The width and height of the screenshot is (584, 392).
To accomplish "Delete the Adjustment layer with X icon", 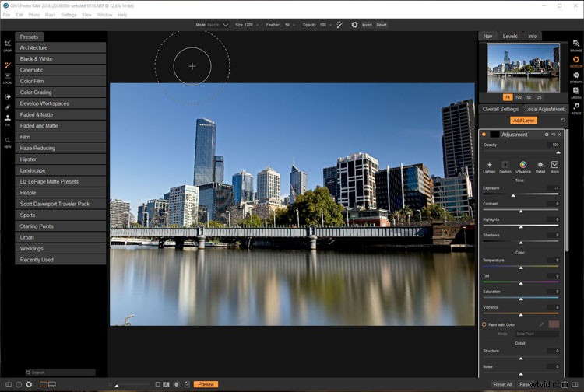I will (559, 135).
